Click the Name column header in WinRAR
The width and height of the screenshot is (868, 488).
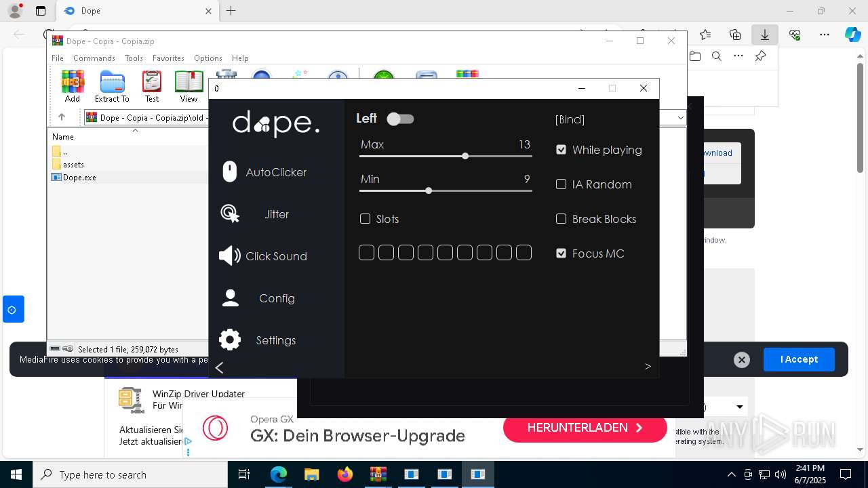[x=63, y=137]
